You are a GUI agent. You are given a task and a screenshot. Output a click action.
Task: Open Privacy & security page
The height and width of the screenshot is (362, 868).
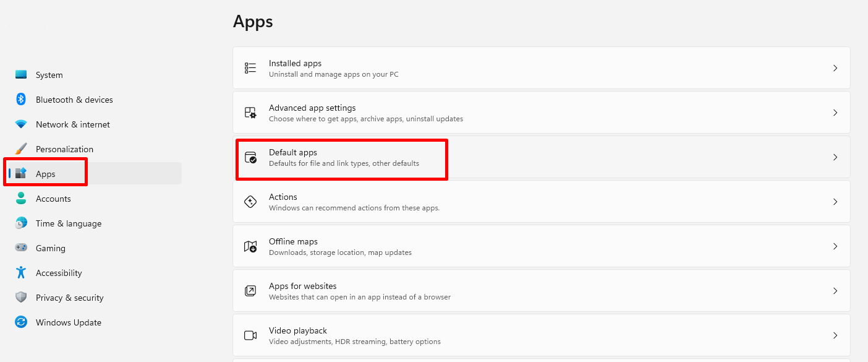click(70, 298)
